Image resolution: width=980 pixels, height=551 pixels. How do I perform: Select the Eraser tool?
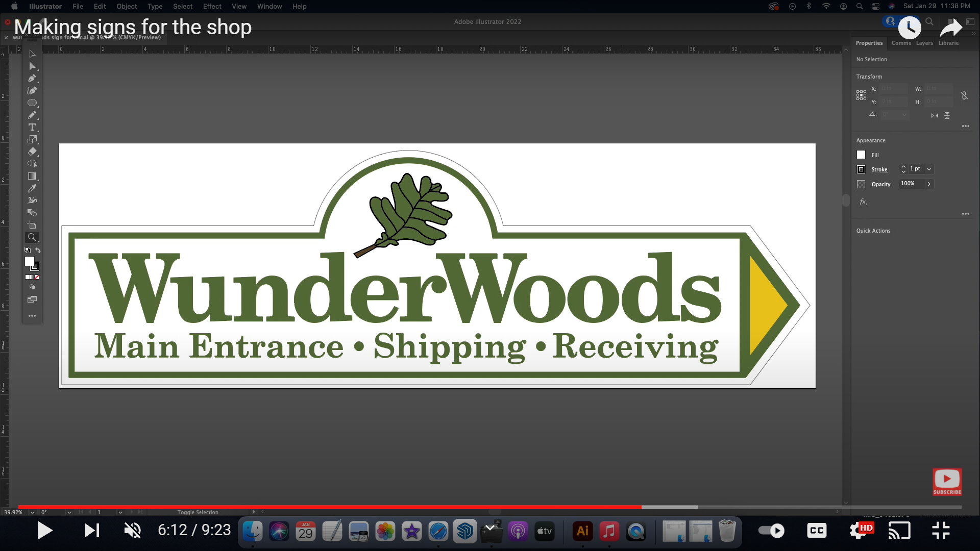pyautogui.click(x=32, y=152)
